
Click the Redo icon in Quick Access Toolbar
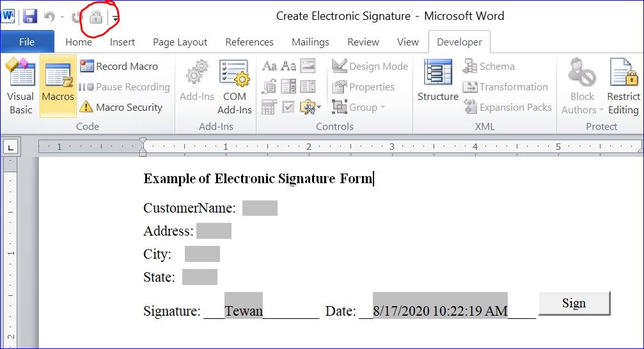coord(77,17)
